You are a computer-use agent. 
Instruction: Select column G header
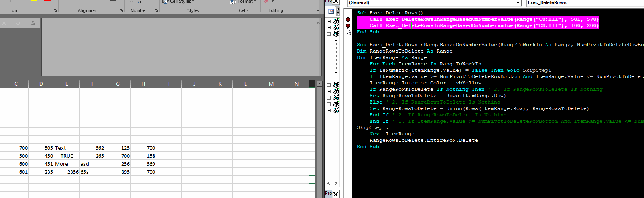click(x=118, y=84)
